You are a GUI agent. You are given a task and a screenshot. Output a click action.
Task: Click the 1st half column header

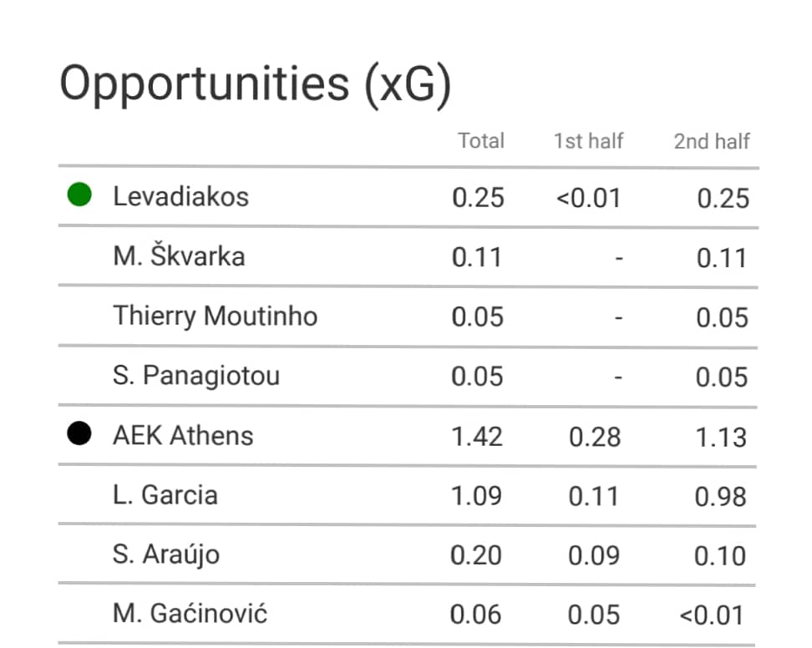588,141
